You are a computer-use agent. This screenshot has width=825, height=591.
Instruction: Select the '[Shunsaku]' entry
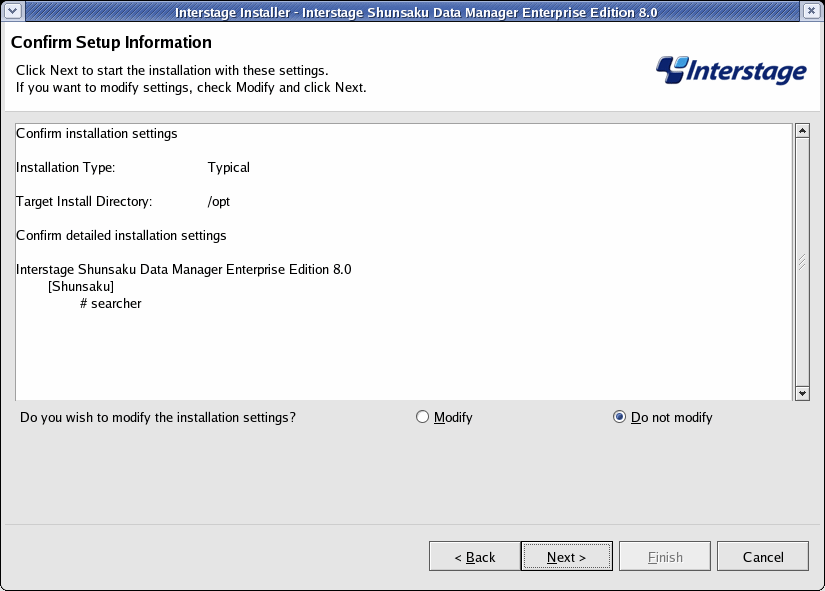(x=81, y=286)
